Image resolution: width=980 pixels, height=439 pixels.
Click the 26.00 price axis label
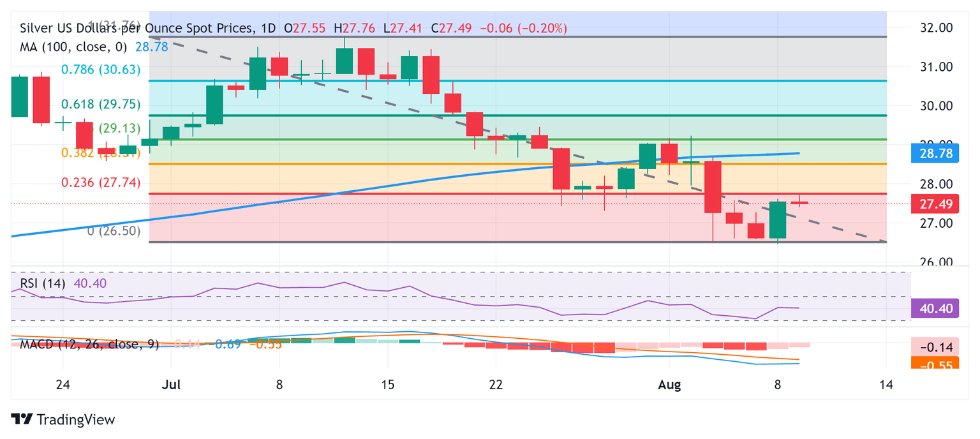[x=935, y=262]
